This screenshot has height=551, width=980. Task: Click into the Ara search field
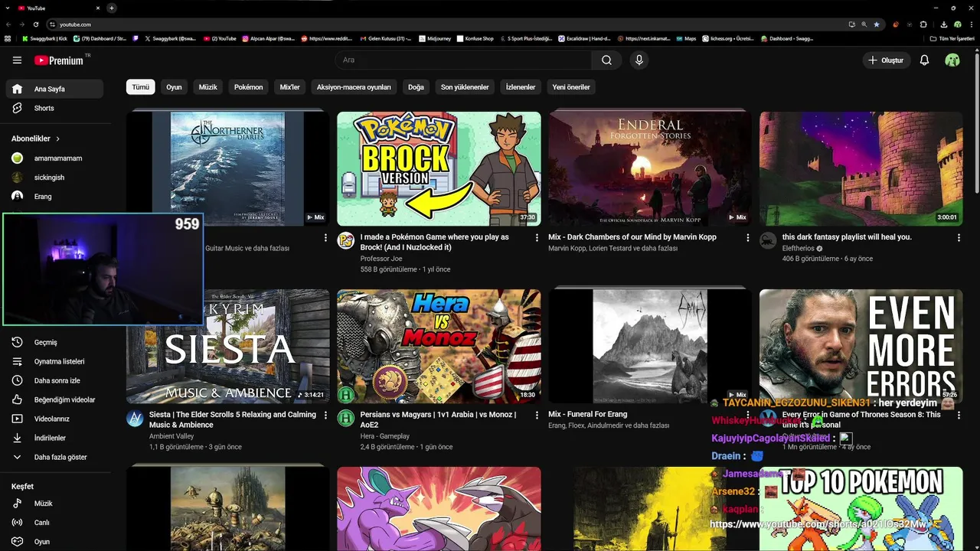pyautogui.click(x=463, y=60)
